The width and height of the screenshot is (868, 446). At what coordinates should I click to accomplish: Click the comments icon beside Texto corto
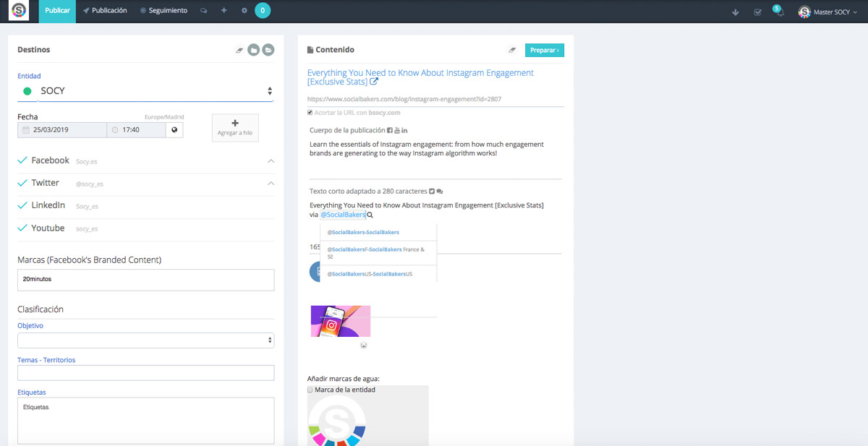pyautogui.click(x=440, y=192)
